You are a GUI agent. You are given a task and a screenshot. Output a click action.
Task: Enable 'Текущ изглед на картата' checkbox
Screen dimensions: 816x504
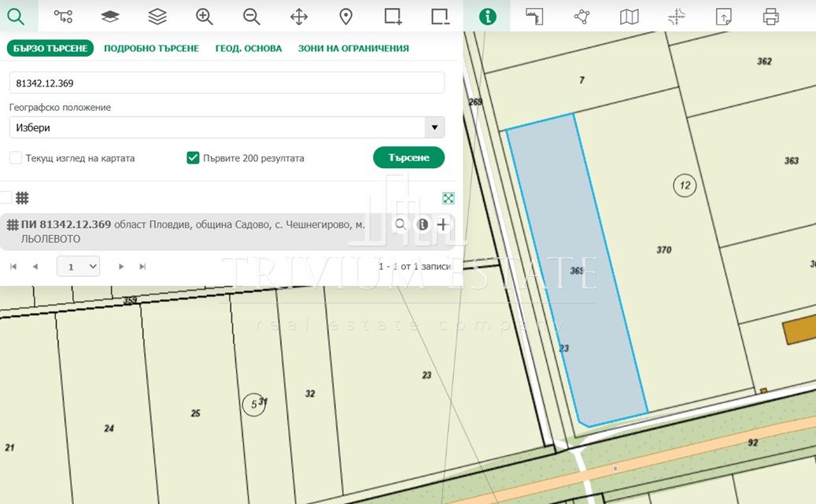[16, 158]
